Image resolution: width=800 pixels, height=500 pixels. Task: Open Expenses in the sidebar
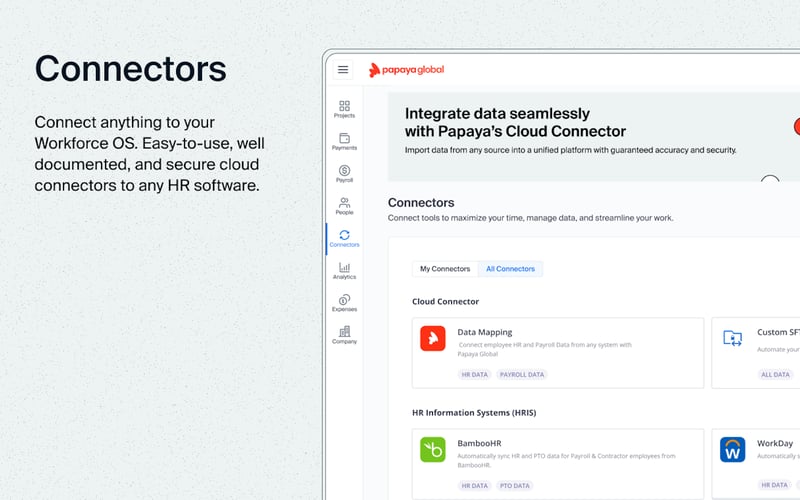[x=344, y=303]
